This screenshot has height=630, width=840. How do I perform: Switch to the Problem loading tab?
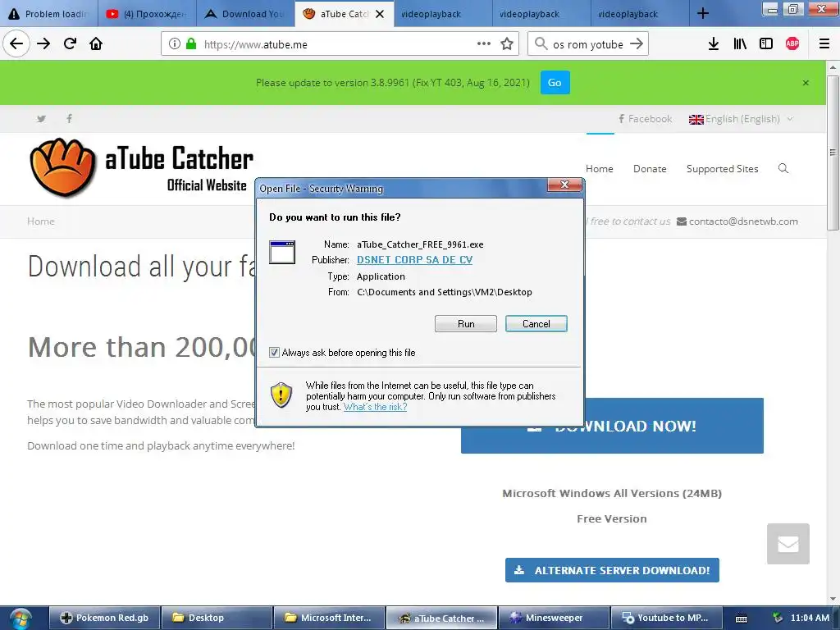point(48,14)
